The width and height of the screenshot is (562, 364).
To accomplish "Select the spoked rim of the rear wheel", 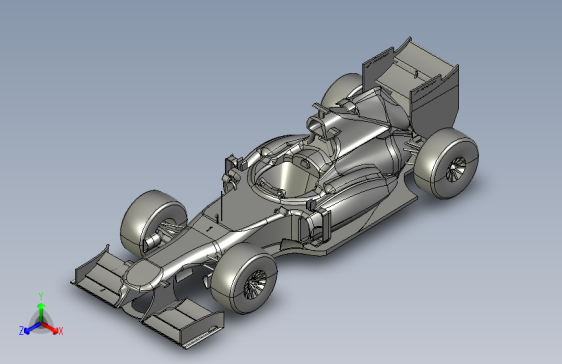I will pos(456,169).
